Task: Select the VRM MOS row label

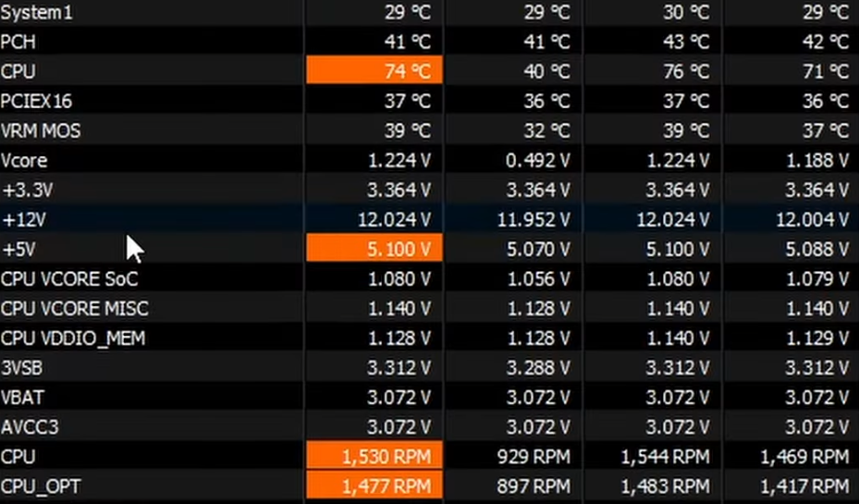Action: click(x=41, y=131)
